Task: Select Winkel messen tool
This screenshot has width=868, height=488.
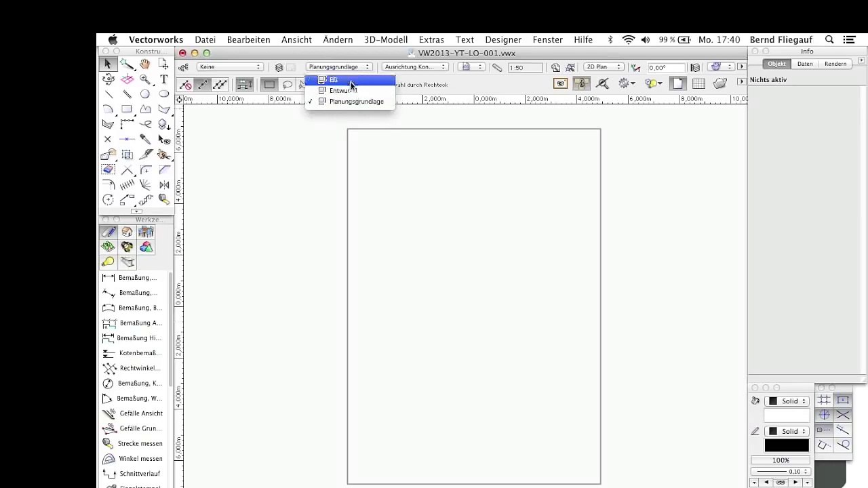Action: [x=132, y=459]
